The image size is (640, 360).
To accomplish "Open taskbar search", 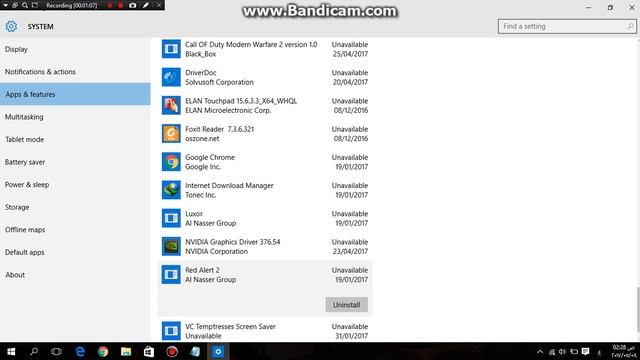I will pos(34,351).
